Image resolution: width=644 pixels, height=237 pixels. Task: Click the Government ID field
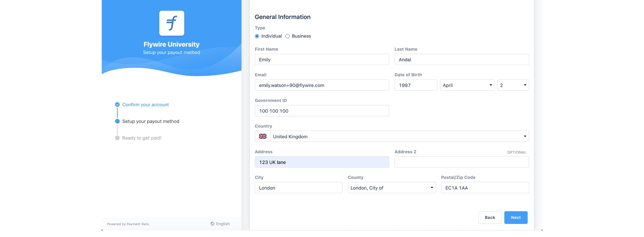click(322, 111)
